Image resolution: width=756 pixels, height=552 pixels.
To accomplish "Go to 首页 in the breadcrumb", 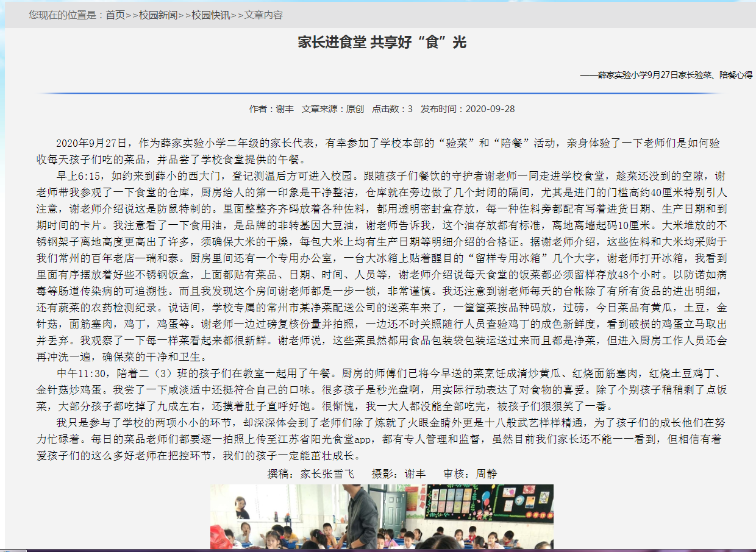I will click(115, 15).
